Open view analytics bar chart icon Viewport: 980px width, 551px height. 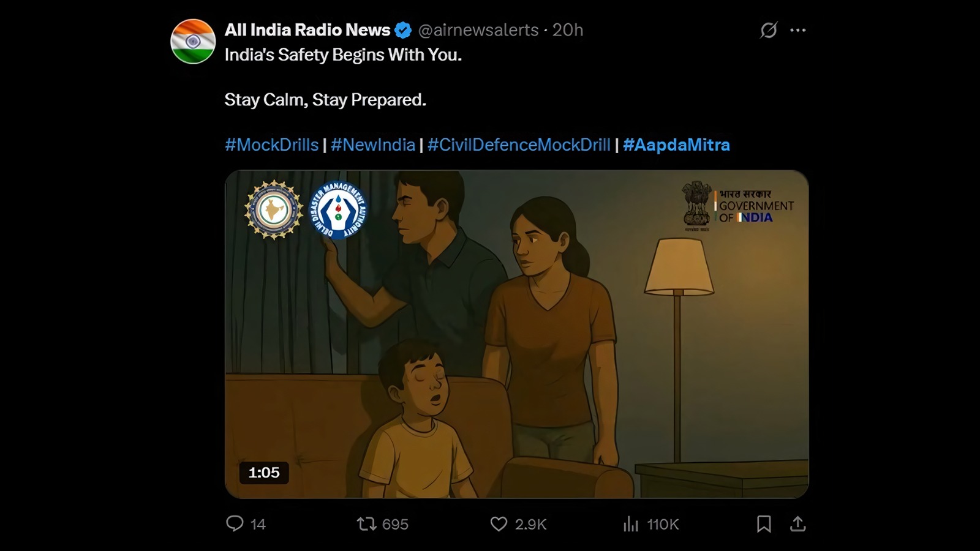pos(631,523)
